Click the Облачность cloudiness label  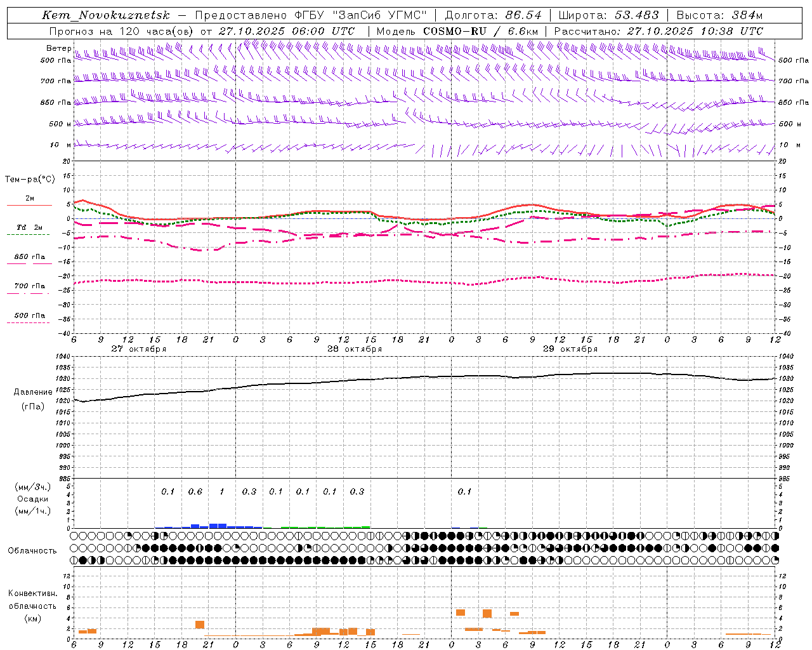[32, 551]
